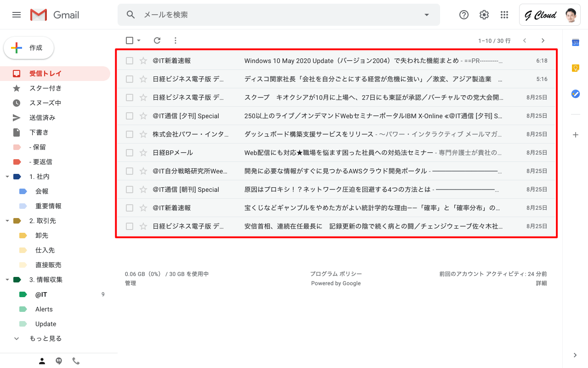The image size is (588, 368).
Task: Open Google Keep side panel
Action: click(x=575, y=68)
